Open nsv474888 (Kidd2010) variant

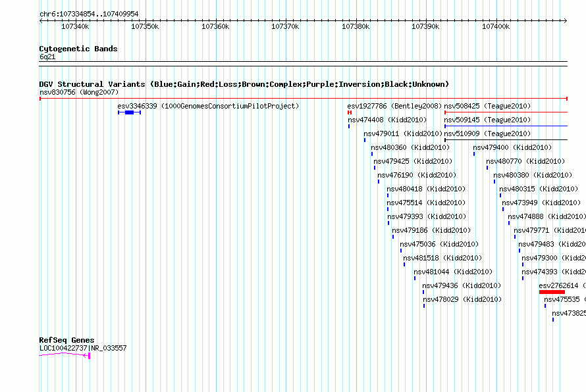coord(546,216)
